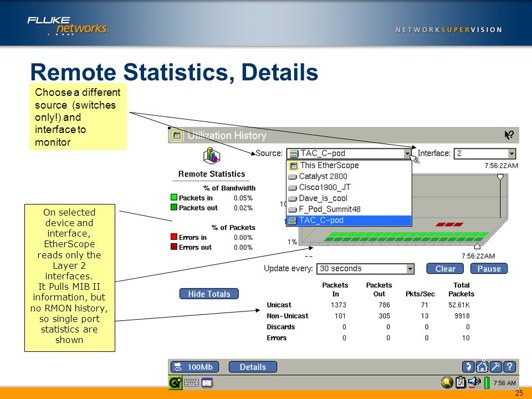Select This EtherScope from source list
This screenshot has height=399, width=532.
(x=349, y=165)
